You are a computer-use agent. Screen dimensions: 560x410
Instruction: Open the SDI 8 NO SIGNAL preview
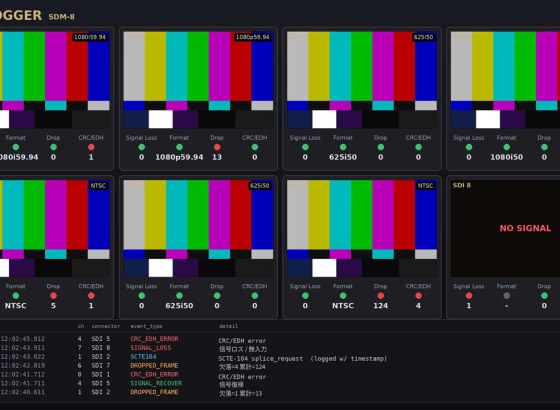coord(505,229)
